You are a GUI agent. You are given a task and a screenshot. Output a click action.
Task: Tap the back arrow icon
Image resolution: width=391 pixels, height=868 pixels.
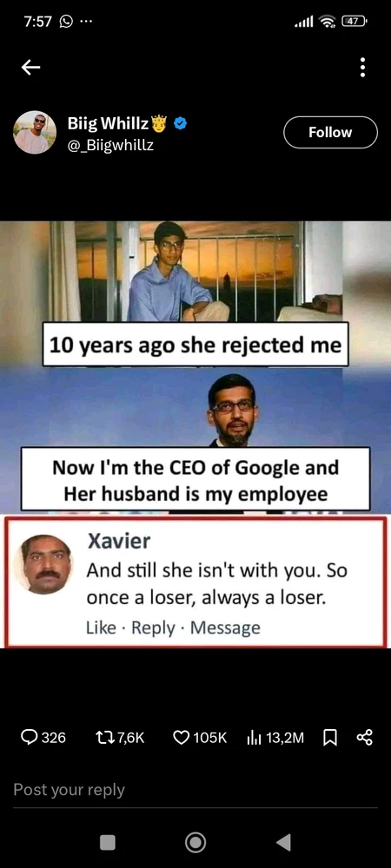(x=31, y=68)
